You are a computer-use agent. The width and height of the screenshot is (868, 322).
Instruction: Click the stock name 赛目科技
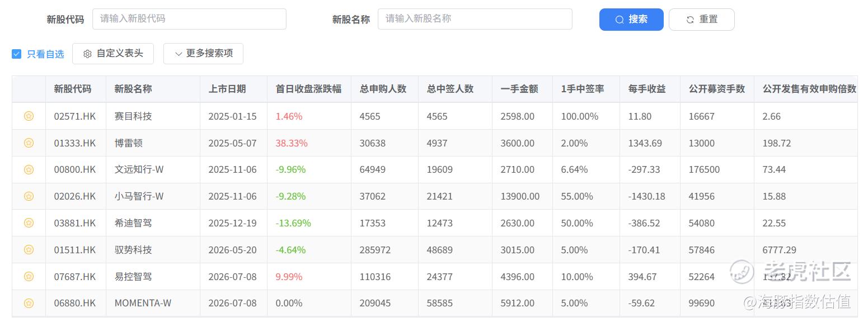133,116
